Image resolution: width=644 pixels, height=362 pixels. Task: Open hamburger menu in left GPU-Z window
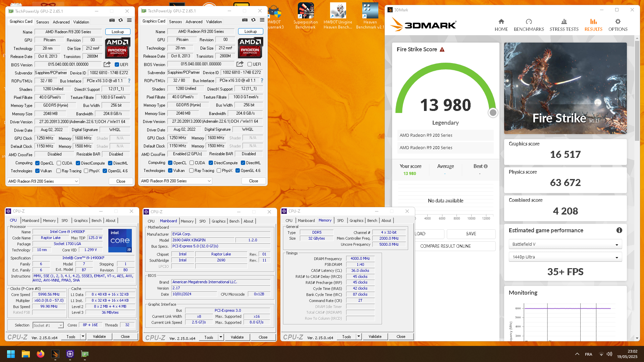pyautogui.click(x=129, y=20)
